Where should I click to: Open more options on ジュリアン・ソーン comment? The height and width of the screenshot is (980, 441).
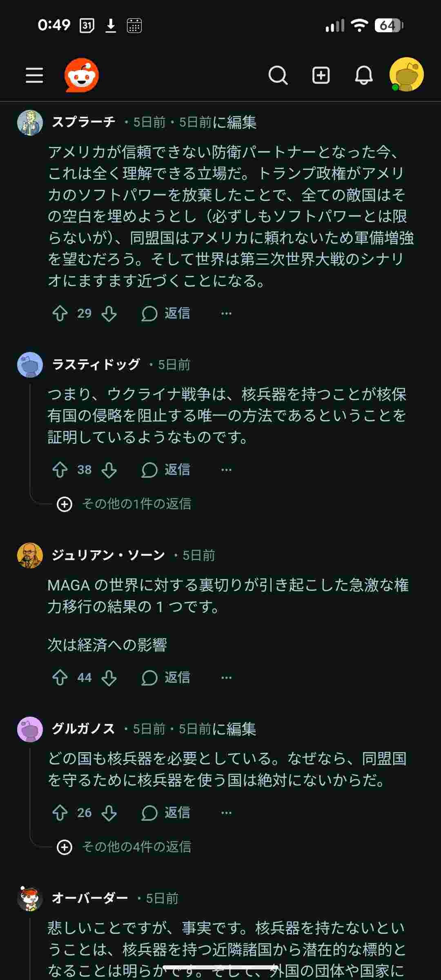coord(226,678)
